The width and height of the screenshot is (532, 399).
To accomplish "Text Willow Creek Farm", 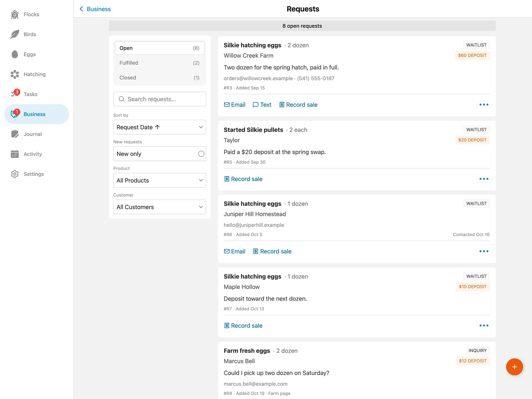I will click(262, 105).
